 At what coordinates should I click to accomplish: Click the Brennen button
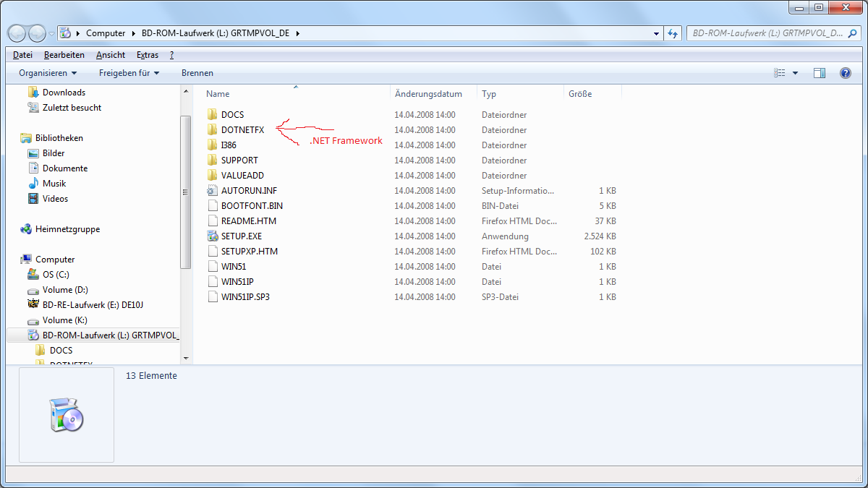coord(197,73)
